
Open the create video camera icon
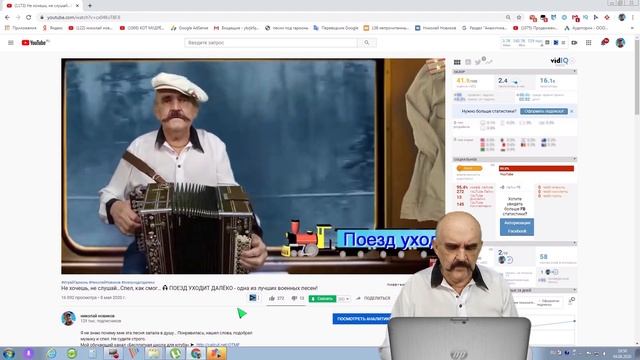tap(574, 42)
